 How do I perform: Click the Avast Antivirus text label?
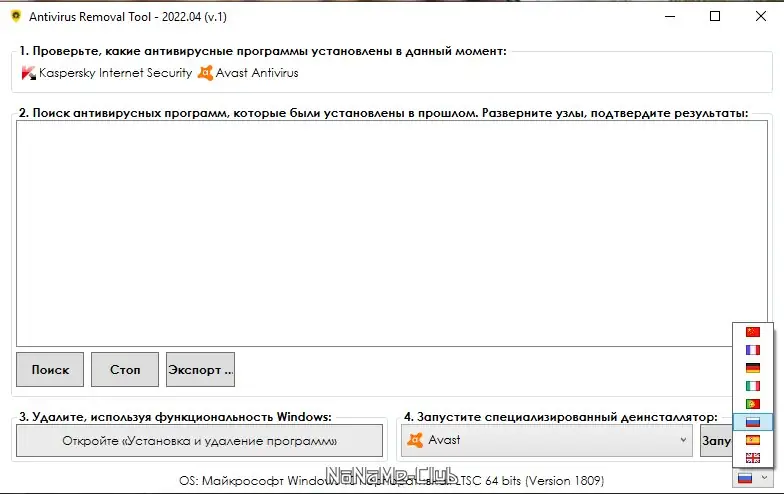(x=257, y=73)
